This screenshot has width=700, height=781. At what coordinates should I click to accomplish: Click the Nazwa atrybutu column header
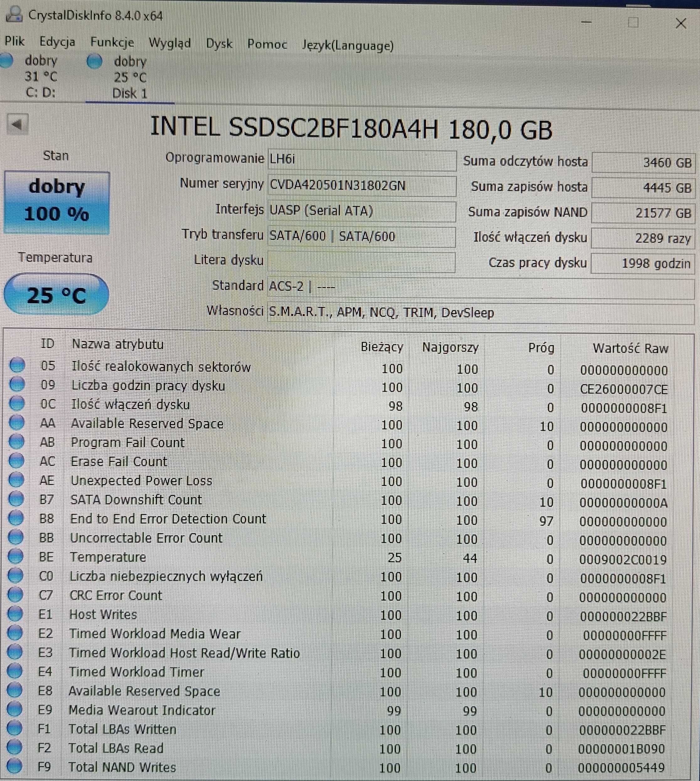118,344
